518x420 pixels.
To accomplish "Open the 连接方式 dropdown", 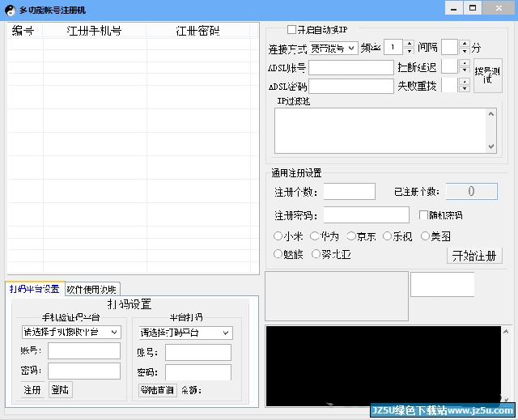I will pyautogui.click(x=333, y=49).
